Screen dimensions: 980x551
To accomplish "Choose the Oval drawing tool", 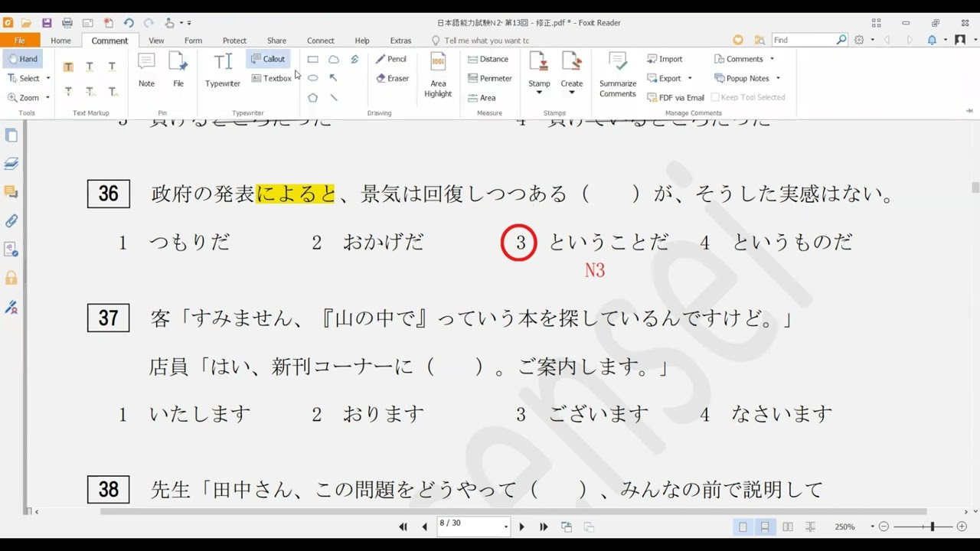I will 313,78.
